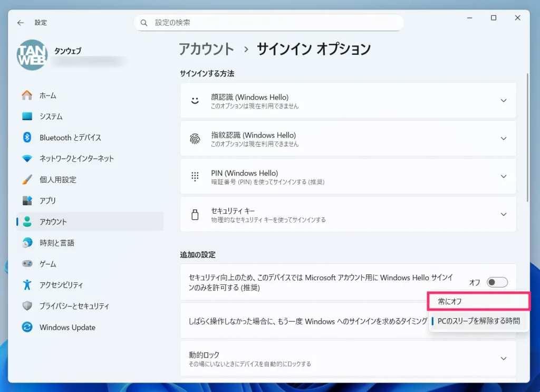This screenshot has height=392, width=540.
Task: Click the アカウント breadcrumb link
Action: 206,49
